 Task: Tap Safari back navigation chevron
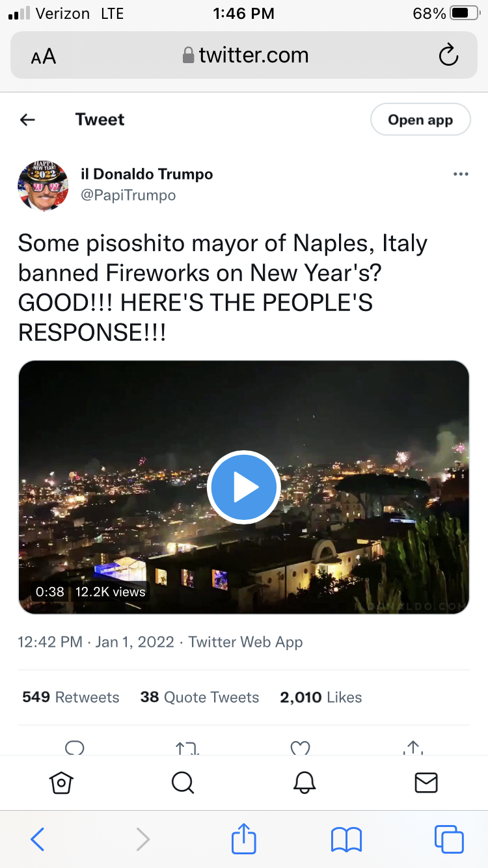38,839
